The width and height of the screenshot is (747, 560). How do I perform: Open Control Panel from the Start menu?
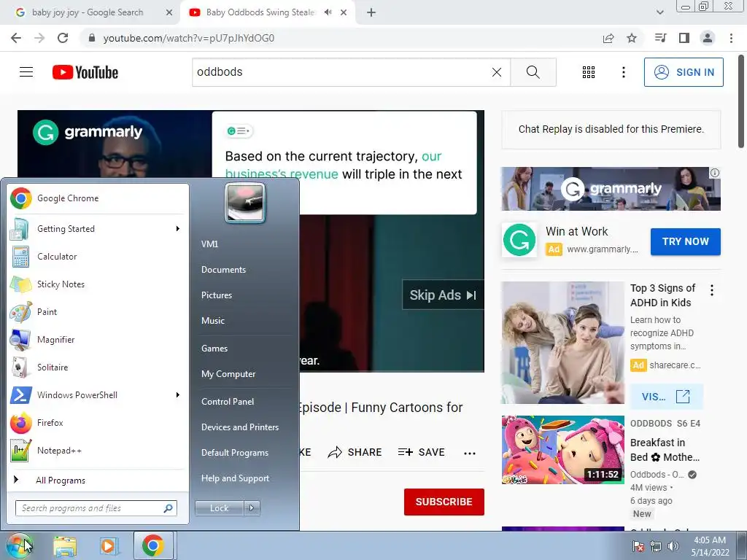click(x=228, y=402)
